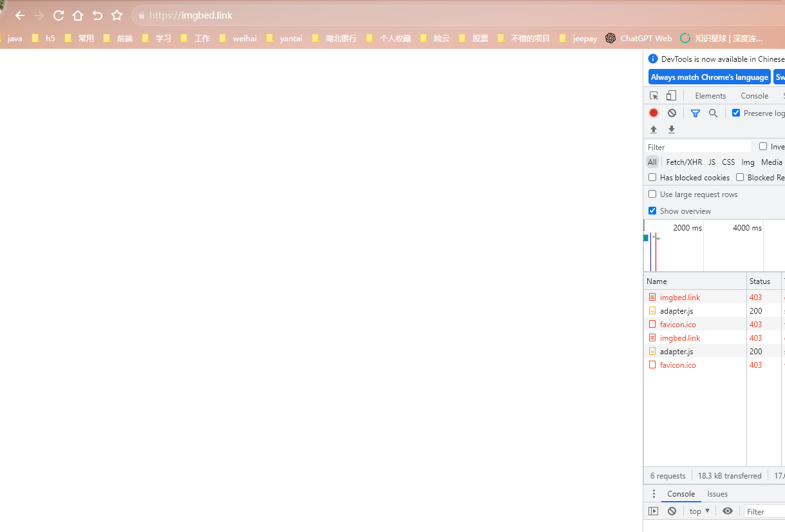Focus the imgbed.link address bar
785x532 pixels.
coord(457,15)
